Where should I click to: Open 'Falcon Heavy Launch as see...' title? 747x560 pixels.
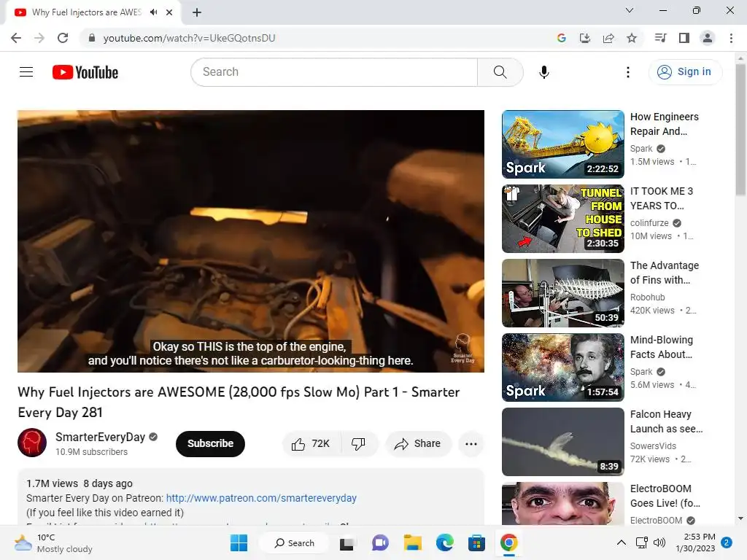[x=667, y=421]
